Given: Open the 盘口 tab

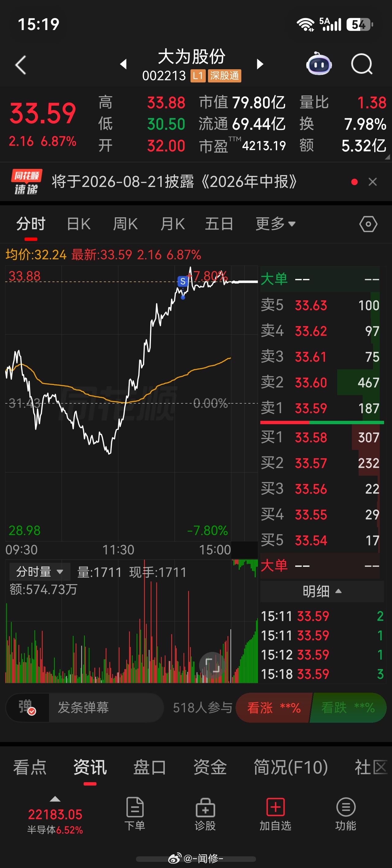Looking at the screenshot, I should (150, 767).
